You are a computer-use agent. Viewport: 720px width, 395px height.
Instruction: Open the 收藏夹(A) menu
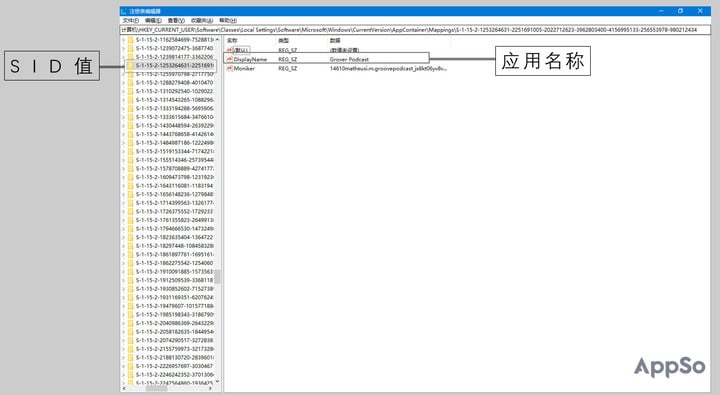(x=202, y=21)
